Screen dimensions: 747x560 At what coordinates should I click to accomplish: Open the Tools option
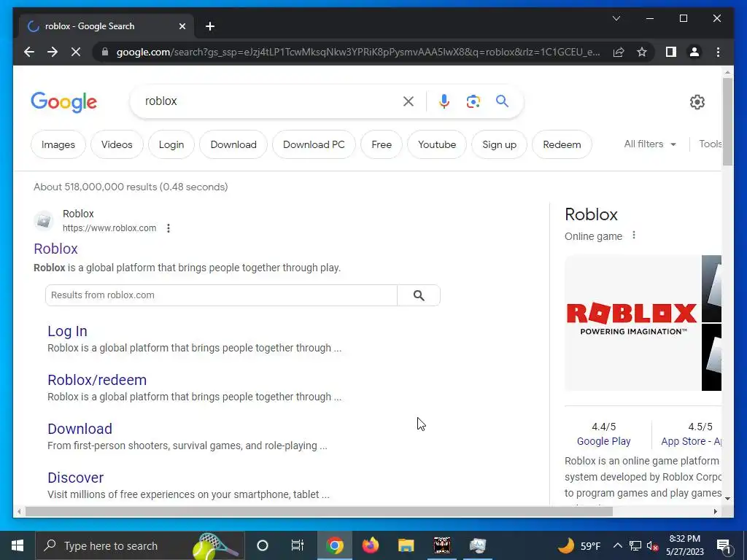pyautogui.click(x=710, y=144)
